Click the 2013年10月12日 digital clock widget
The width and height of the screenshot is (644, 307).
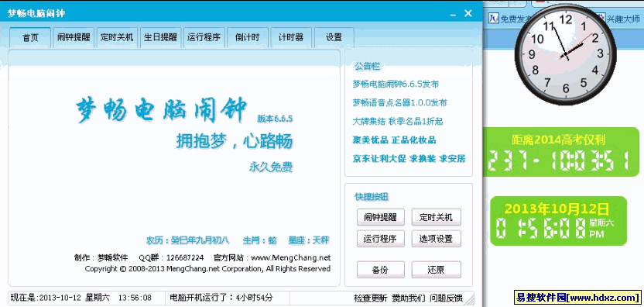(x=558, y=221)
